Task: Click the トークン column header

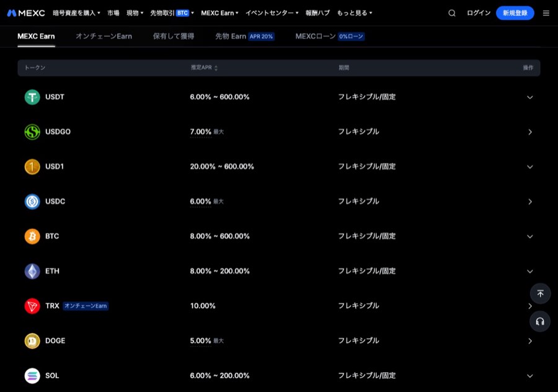Action: [35, 68]
